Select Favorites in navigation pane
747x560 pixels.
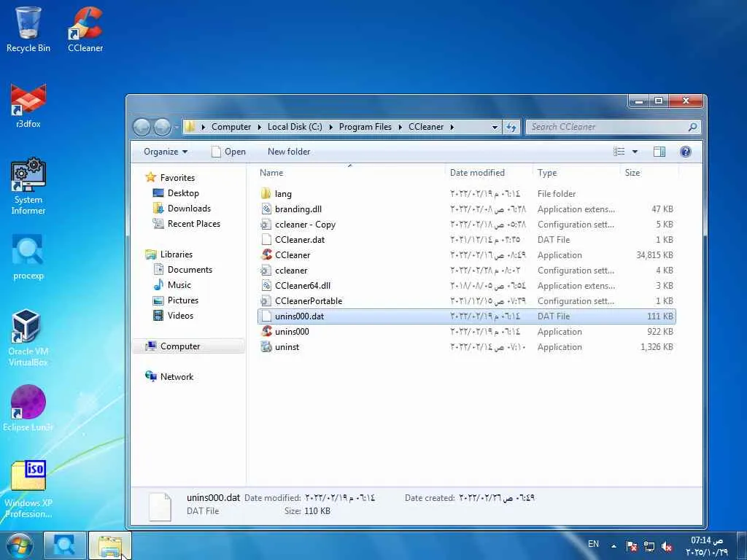171,178
